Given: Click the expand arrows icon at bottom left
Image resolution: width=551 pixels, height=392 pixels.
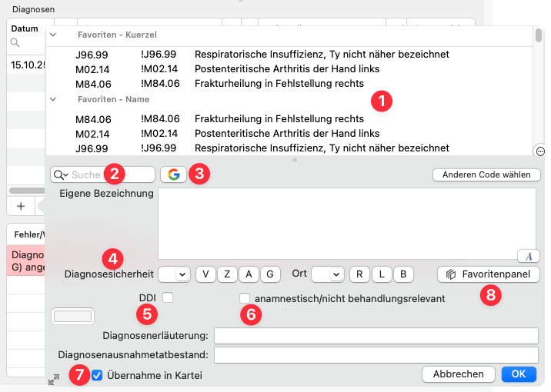Looking at the screenshot, I should pos(54,380).
